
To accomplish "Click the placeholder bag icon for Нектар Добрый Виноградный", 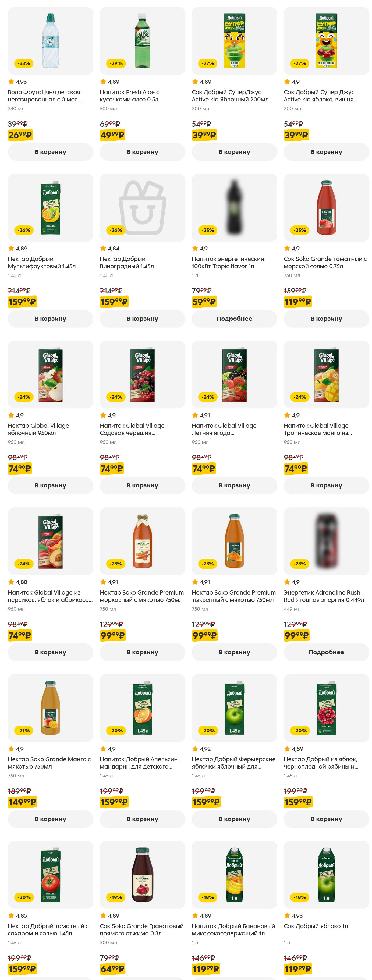I will point(142,207).
